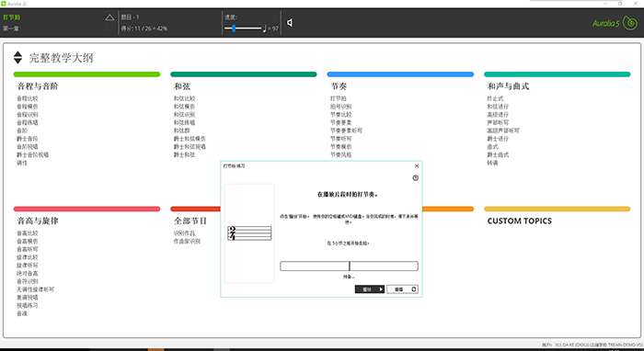Open the 节奏风格 topic
This screenshot has height=351, width=644.
click(341, 154)
